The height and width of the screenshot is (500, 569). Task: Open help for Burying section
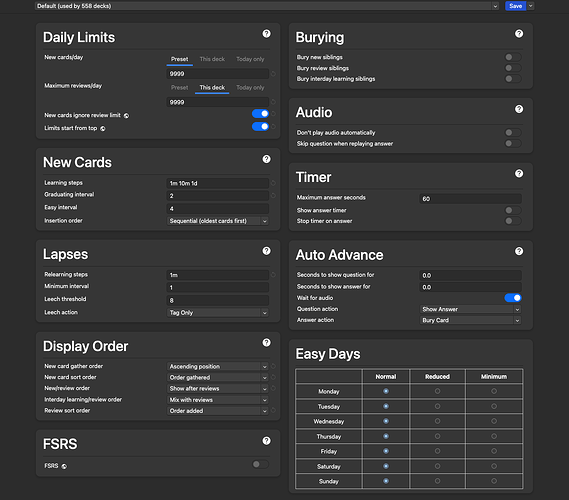[x=519, y=34]
